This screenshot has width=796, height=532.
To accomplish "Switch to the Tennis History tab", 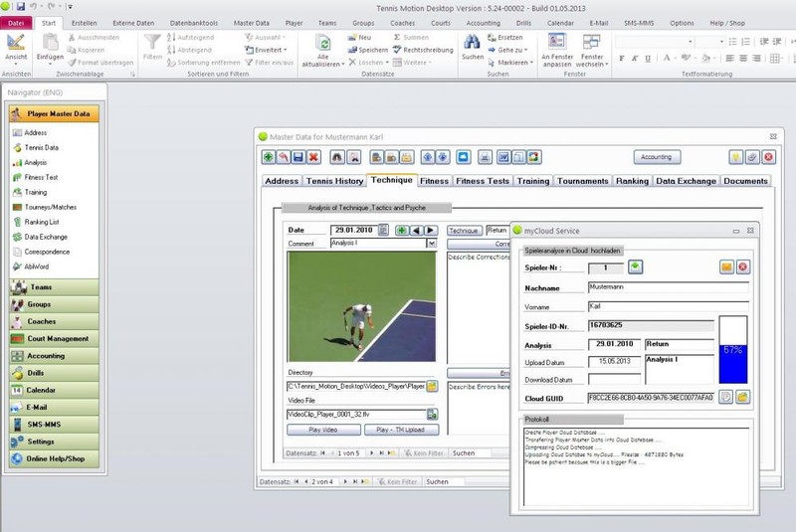I will pyautogui.click(x=334, y=181).
